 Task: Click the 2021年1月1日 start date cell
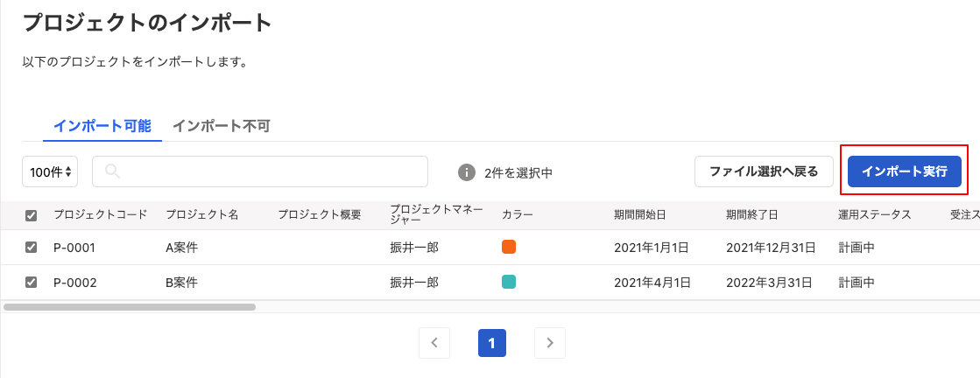652,248
